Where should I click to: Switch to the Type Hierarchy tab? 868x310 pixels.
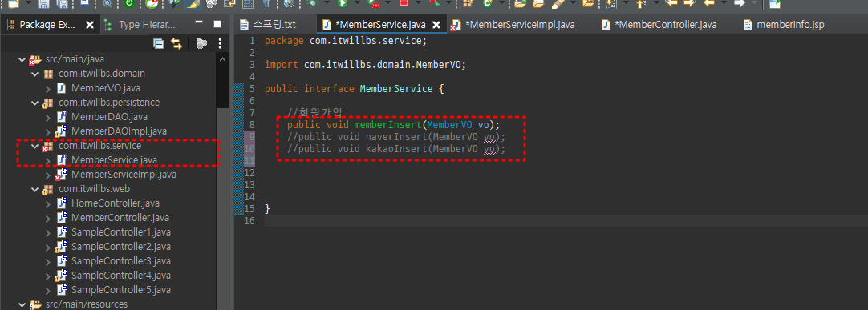point(140,25)
